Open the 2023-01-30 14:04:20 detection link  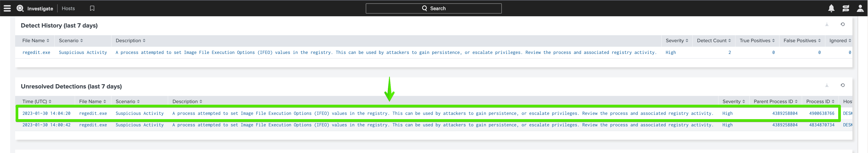[47, 113]
